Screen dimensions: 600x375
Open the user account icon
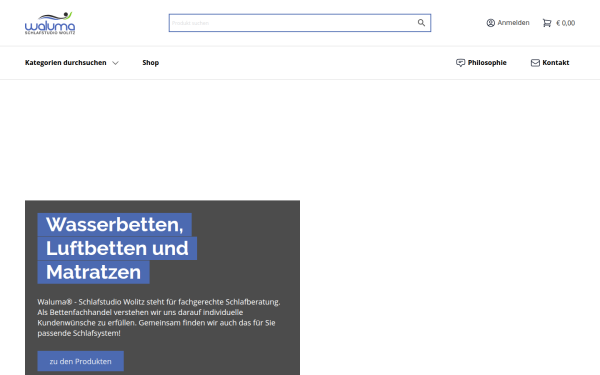[491, 23]
